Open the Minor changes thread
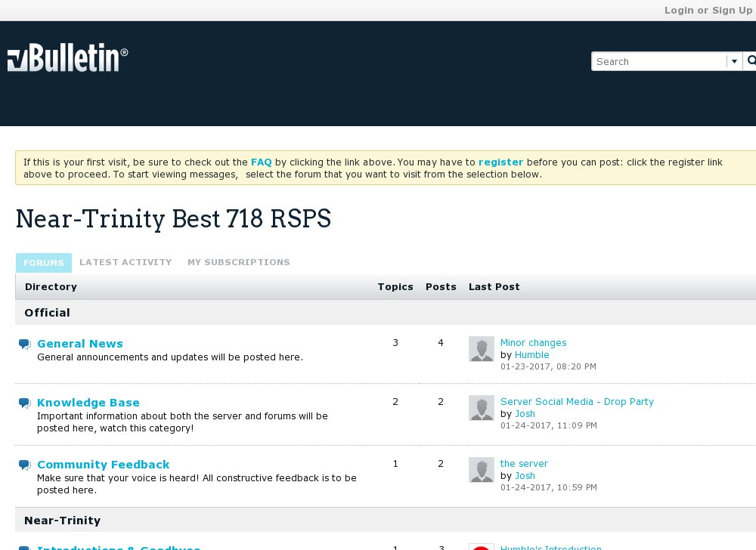 (x=533, y=343)
